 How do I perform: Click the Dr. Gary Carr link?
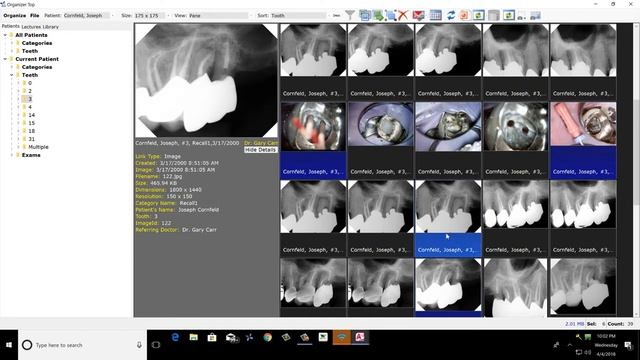[x=261, y=143]
